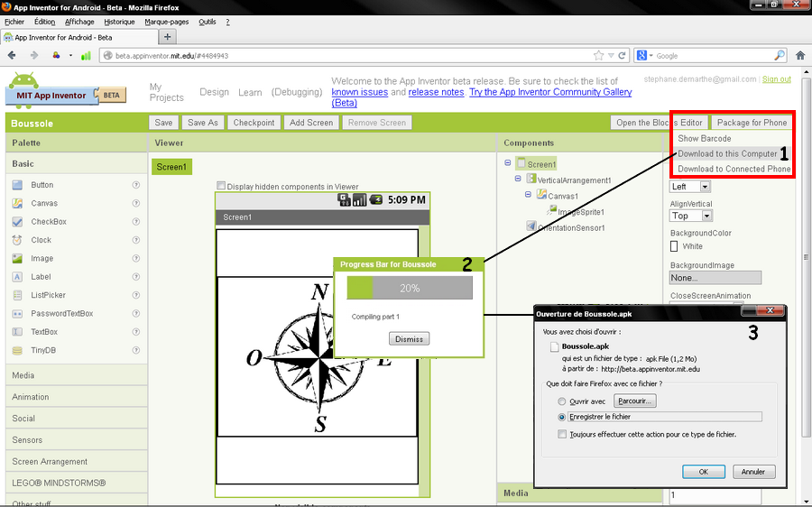Click the Firefox address bar
This screenshot has width=812, height=507.
352,55
